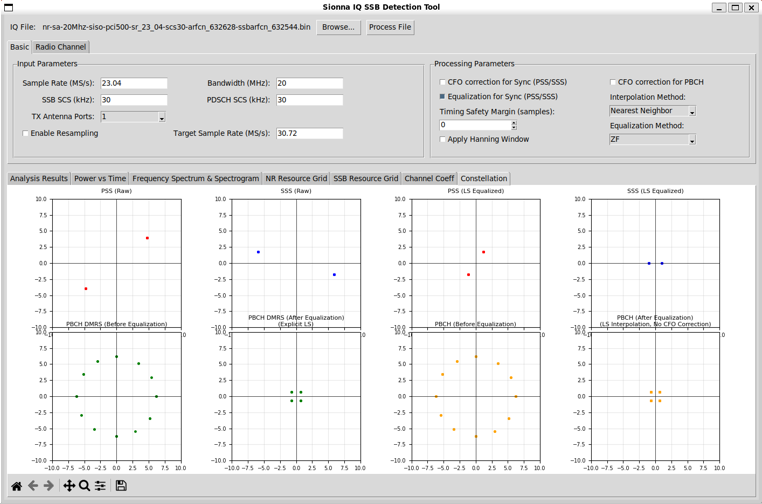The width and height of the screenshot is (762, 504).
Task: Click the forward arrow in plot toolbar
Action: 48,486
